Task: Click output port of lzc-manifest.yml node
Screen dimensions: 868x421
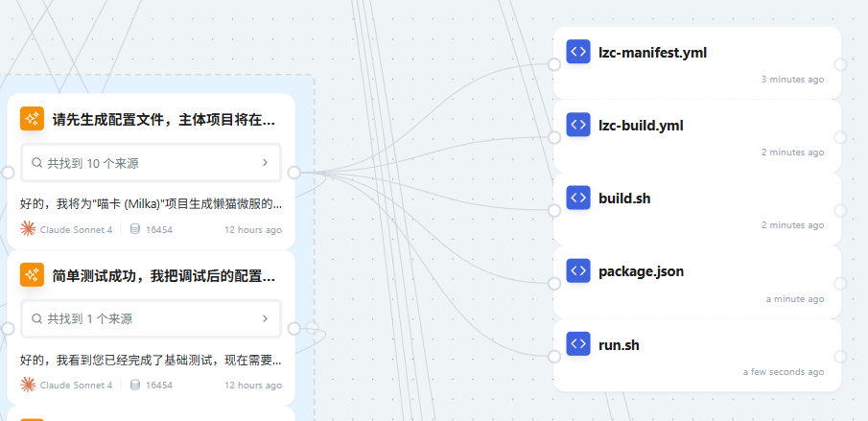Action: 840,64
